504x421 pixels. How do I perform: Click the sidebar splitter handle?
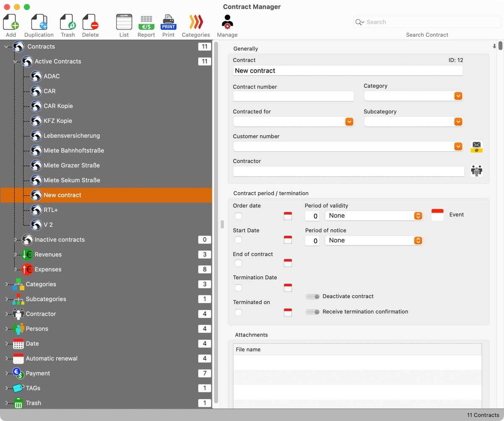click(222, 224)
